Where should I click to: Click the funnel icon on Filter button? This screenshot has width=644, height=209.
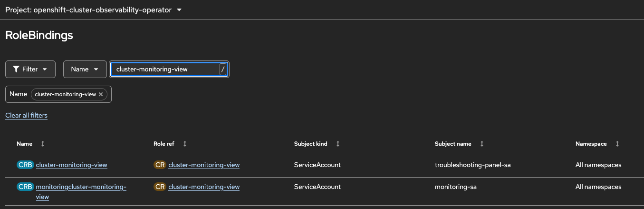pyautogui.click(x=16, y=69)
